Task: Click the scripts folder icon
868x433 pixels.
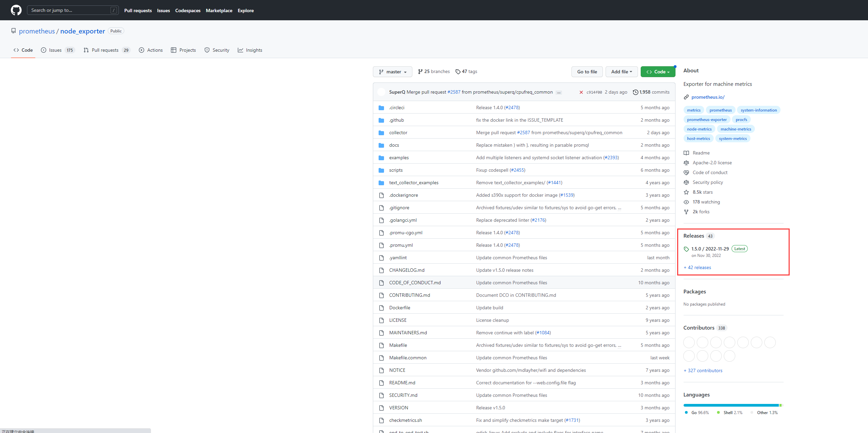Action: 381,170
